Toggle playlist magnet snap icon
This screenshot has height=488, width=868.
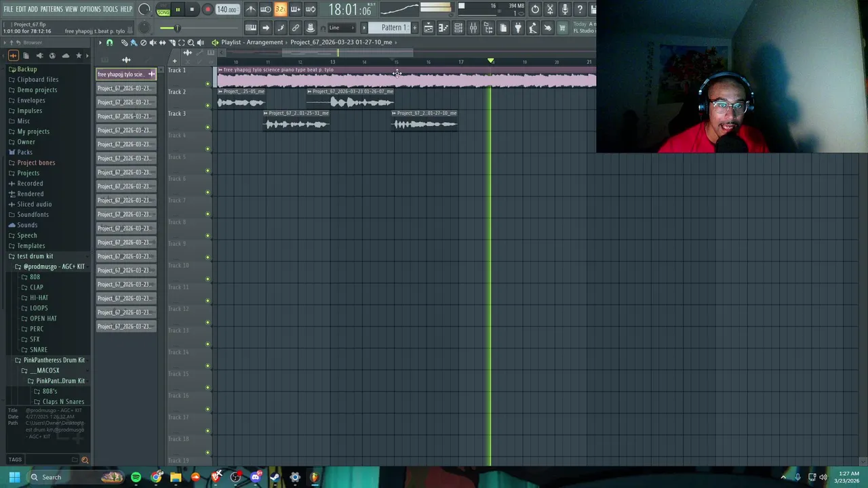coord(109,43)
